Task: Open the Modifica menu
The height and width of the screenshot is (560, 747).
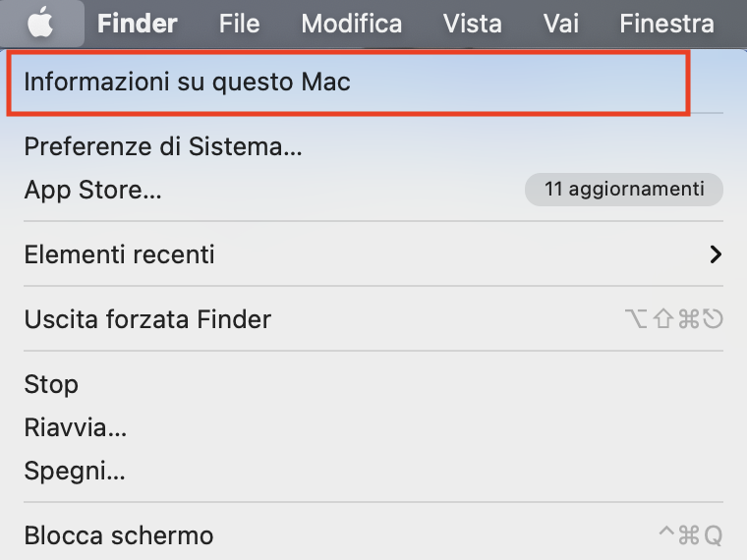Action: [352, 24]
